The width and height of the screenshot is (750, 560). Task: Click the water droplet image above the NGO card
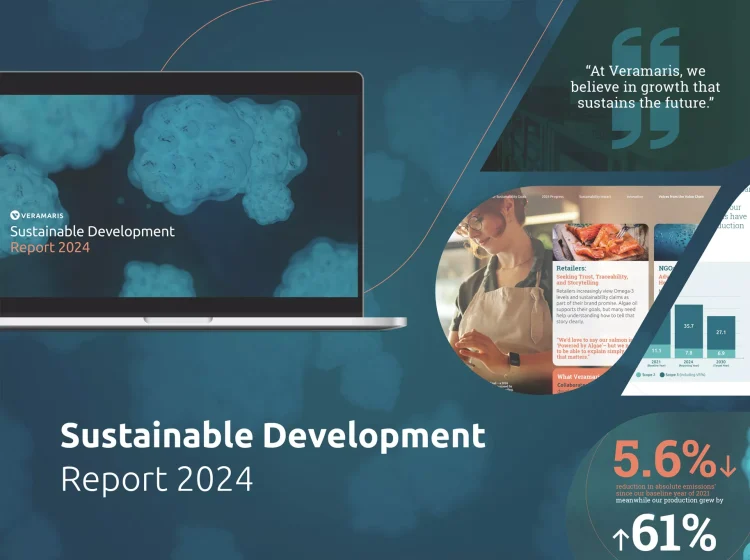click(674, 242)
